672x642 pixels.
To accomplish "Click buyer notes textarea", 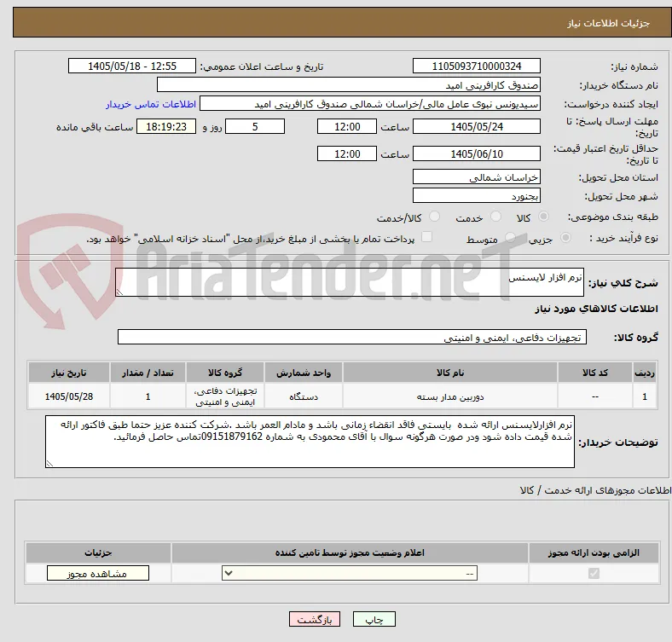I will coord(310,442).
